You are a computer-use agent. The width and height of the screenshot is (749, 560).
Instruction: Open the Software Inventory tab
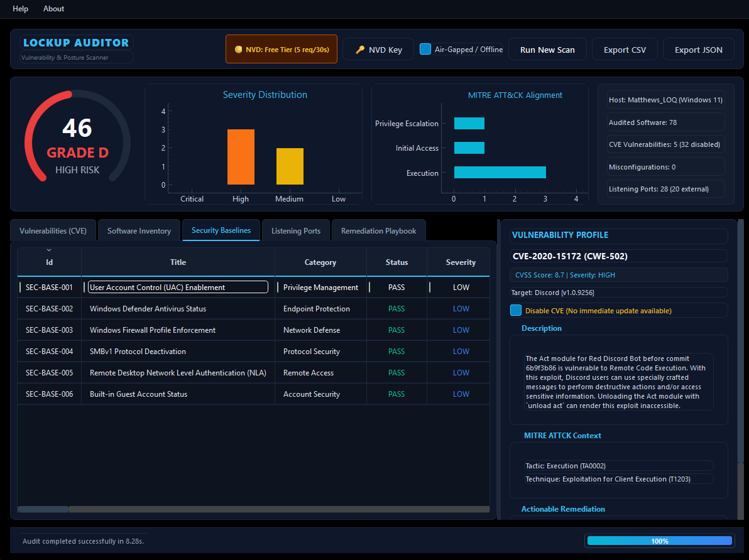click(139, 230)
